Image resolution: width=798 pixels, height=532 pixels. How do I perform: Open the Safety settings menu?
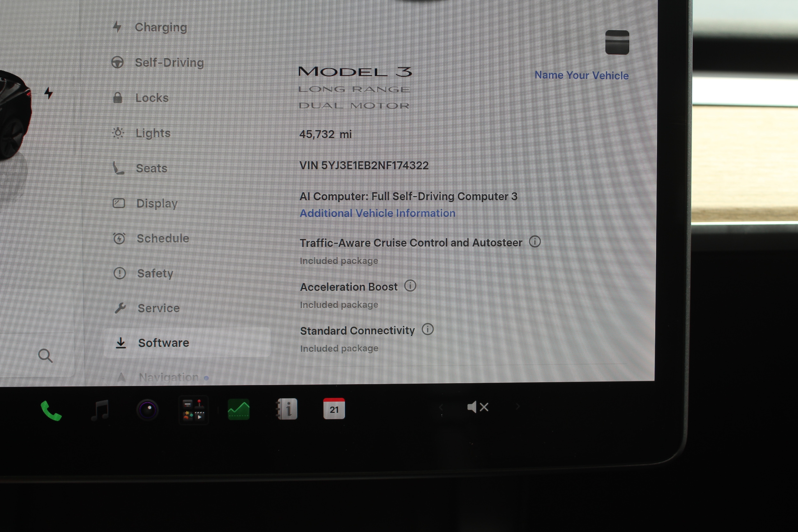(143, 273)
